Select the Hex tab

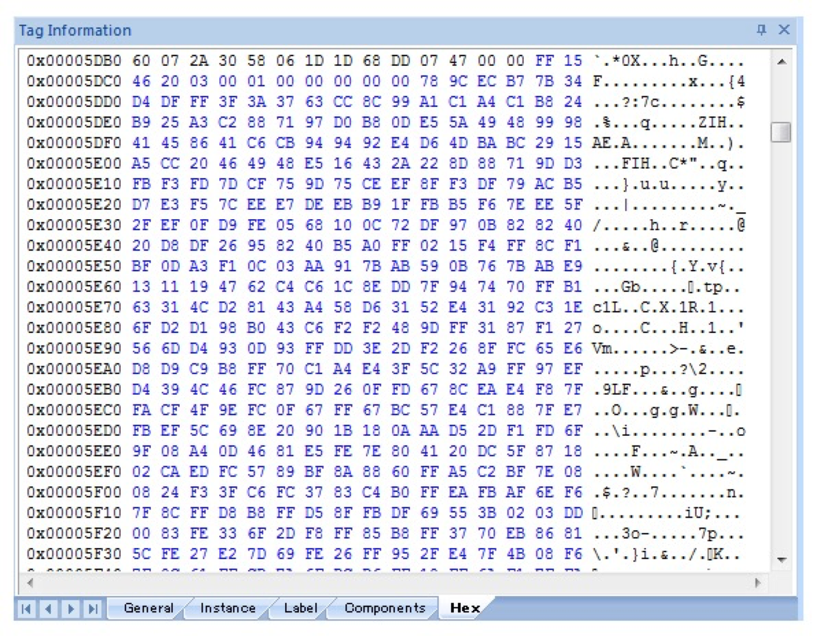464,608
